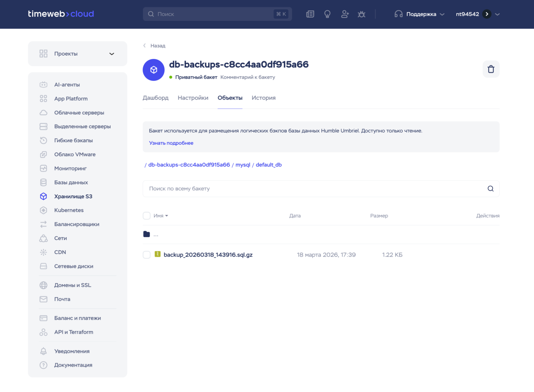Click the trash icon to delete bucket
This screenshot has height=392, width=534.
(x=491, y=69)
